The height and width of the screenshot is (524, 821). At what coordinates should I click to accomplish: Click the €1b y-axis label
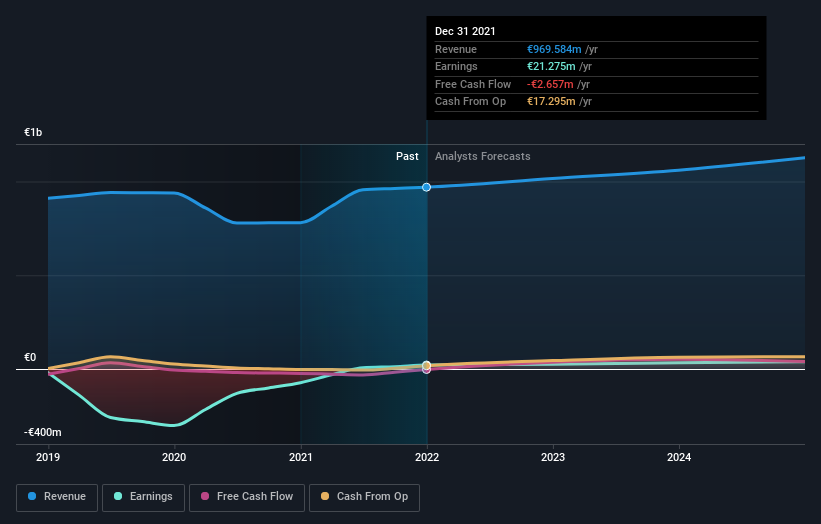click(x=33, y=132)
